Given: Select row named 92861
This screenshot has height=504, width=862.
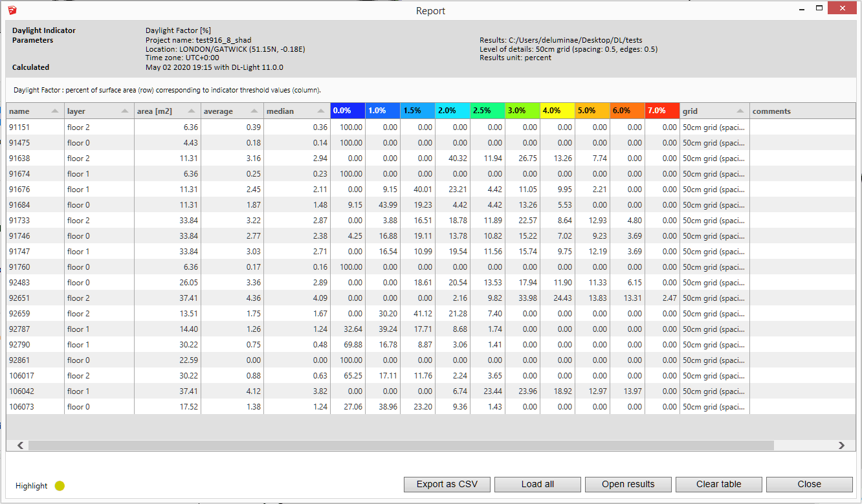Looking at the screenshot, I should click(x=431, y=360).
